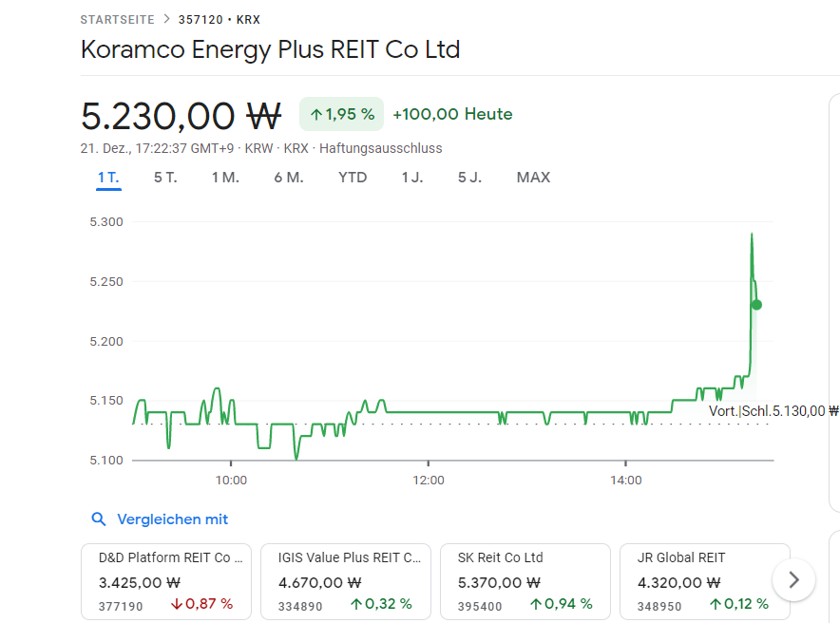Screen dimensions: 840x623
Task: Show the 1 M. chart range
Action: [225, 178]
